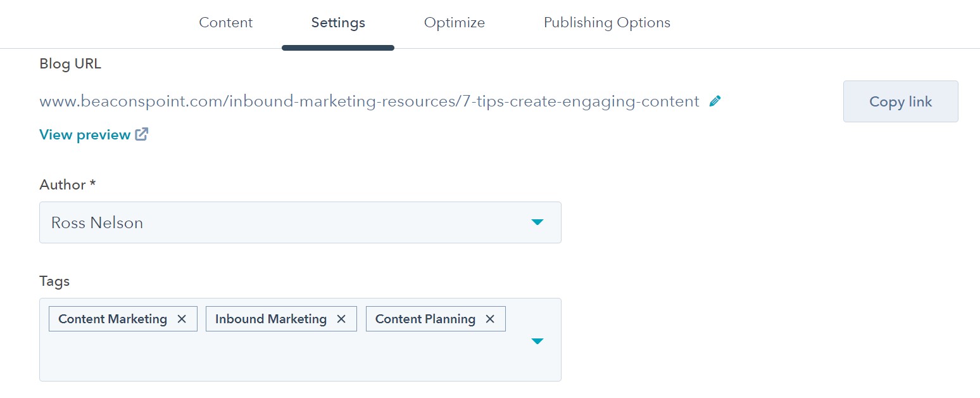Click the Copy link button
The image size is (980, 398).
[x=900, y=101]
